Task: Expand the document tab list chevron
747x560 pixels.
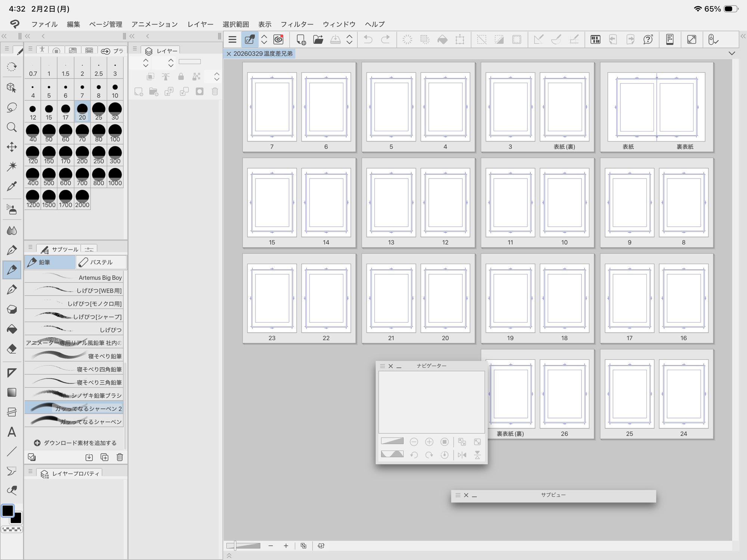Action: point(732,53)
